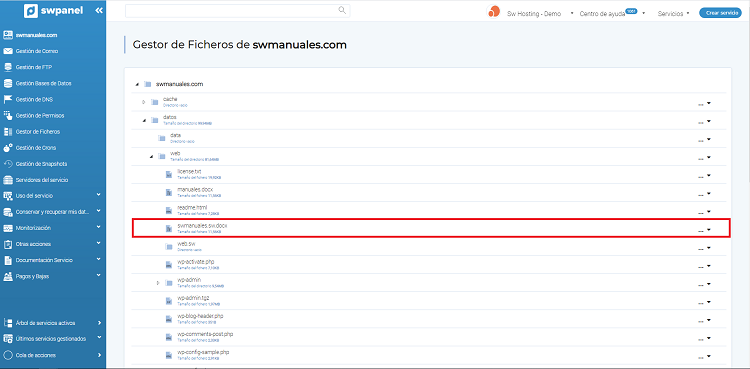Screen dimensions: 750x369
Task: Click the wp-blog-header.php file icon
Action: (x=168, y=319)
